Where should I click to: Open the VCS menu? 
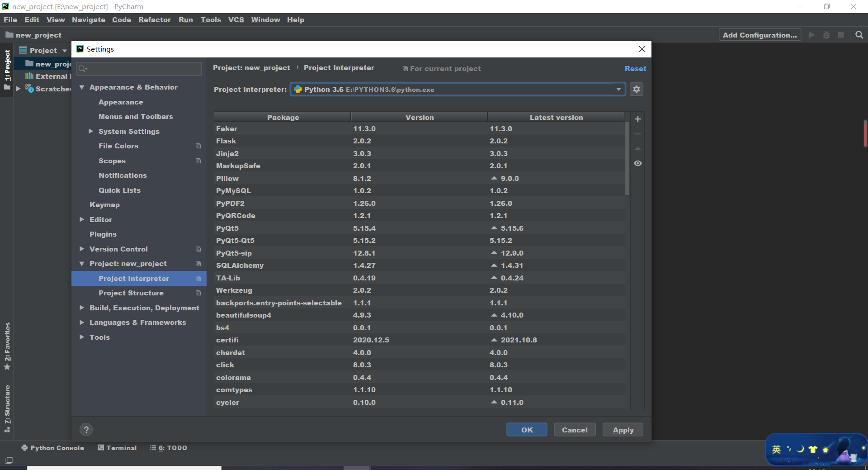tap(236, 20)
